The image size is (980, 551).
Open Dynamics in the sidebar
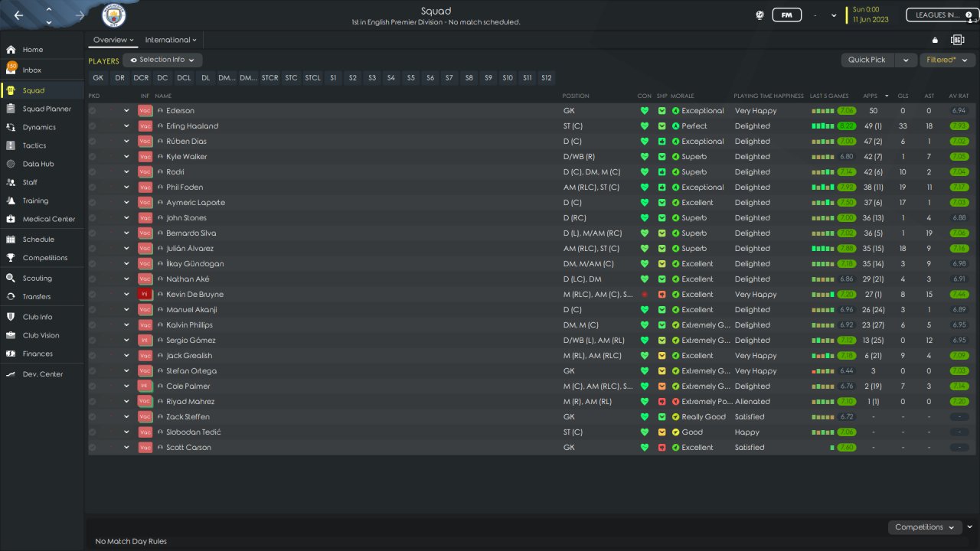point(39,127)
